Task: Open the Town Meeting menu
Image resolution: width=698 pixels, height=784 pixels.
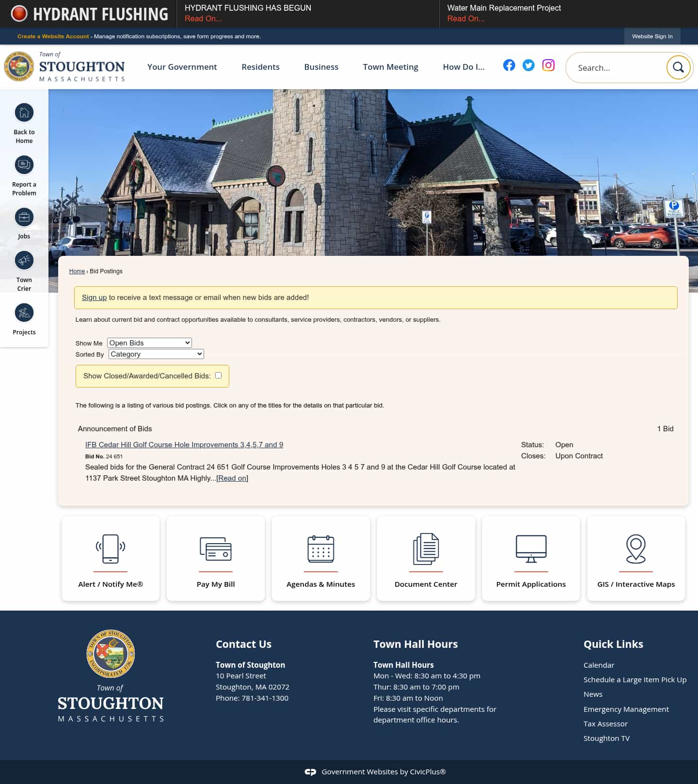Action: [391, 67]
